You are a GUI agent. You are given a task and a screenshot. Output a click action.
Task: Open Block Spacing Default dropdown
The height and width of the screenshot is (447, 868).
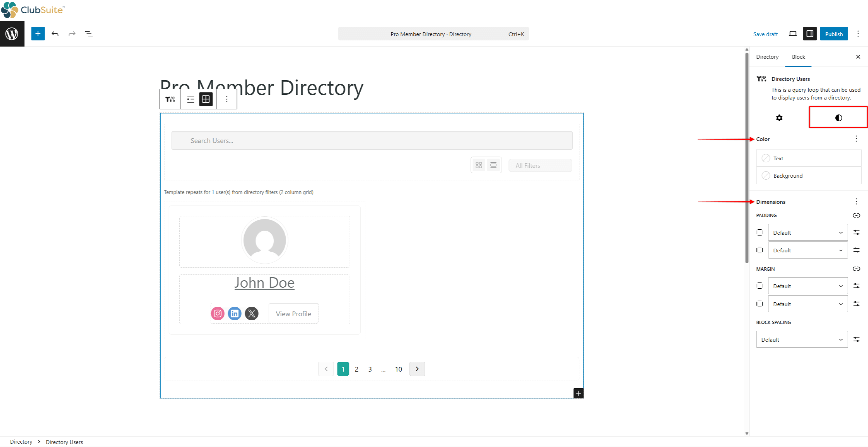pyautogui.click(x=802, y=339)
